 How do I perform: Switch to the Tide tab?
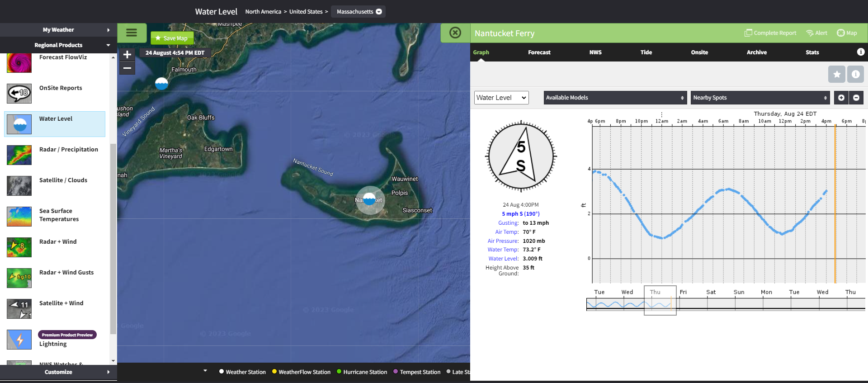pos(646,52)
